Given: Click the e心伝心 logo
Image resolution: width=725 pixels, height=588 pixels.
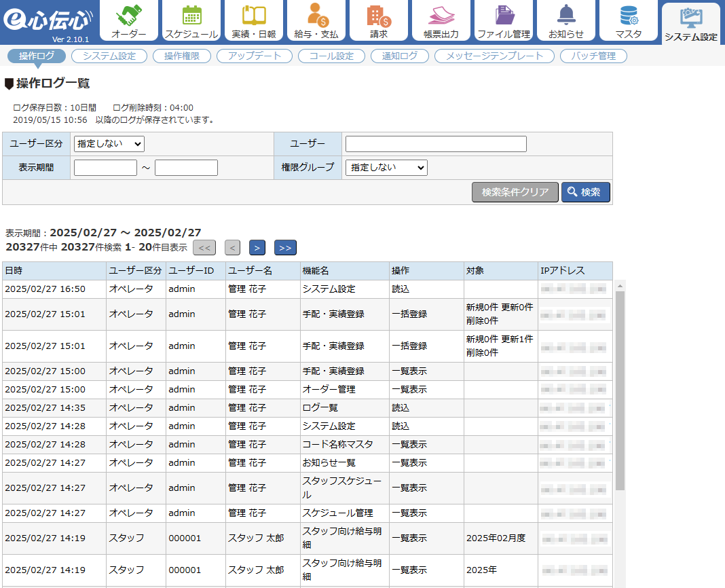Looking at the screenshot, I should click(x=48, y=20).
